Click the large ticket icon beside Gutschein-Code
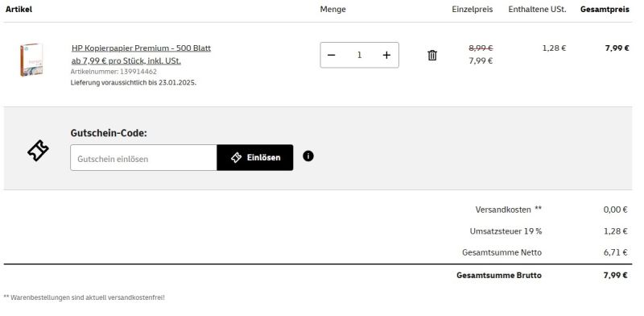The image size is (644, 316). click(38, 150)
